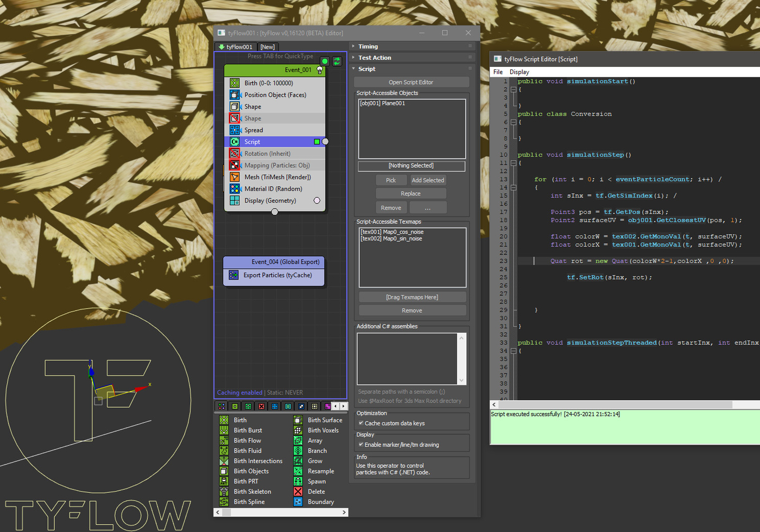
Task: Click the Birth Skeleton depot icon
Action: click(x=224, y=492)
